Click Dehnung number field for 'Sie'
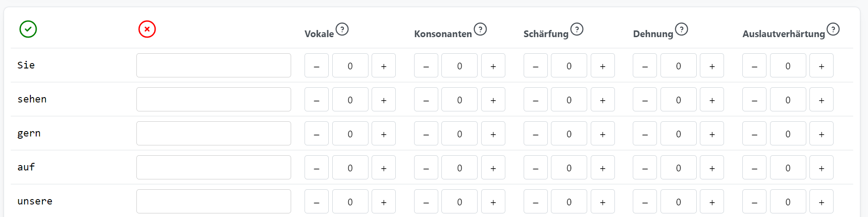Image resolution: width=868 pixels, height=217 pixels. pos(678,66)
